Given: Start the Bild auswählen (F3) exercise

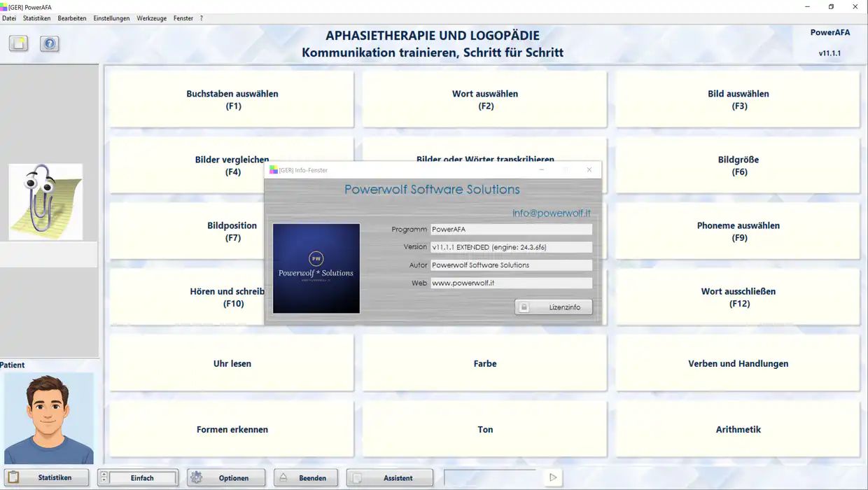Looking at the screenshot, I should click(738, 99).
